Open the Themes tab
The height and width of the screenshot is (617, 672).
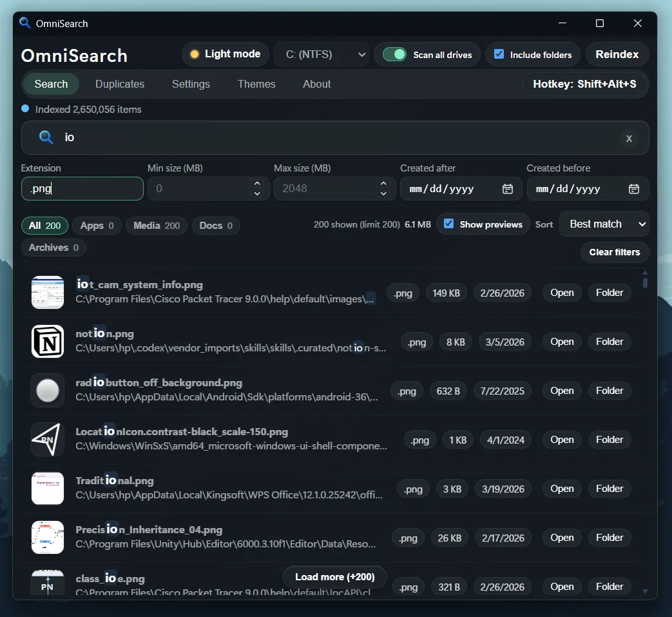click(x=256, y=84)
